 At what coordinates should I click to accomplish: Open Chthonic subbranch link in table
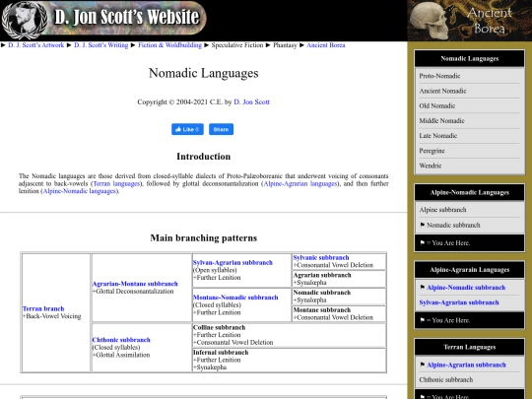121,340
